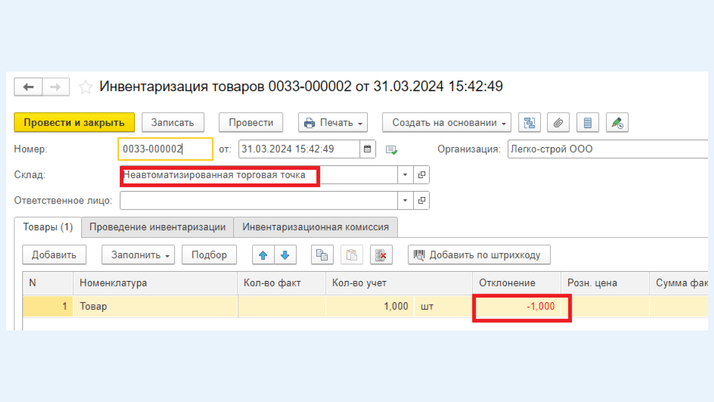Click Провести button

pyautogui.click(x=251, y=122)
